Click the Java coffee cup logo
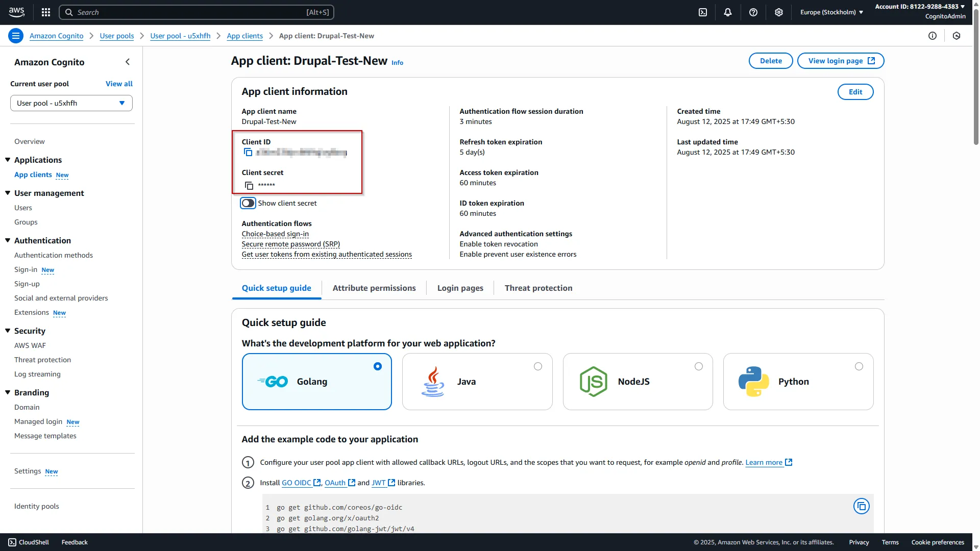 tap(433, 382)
